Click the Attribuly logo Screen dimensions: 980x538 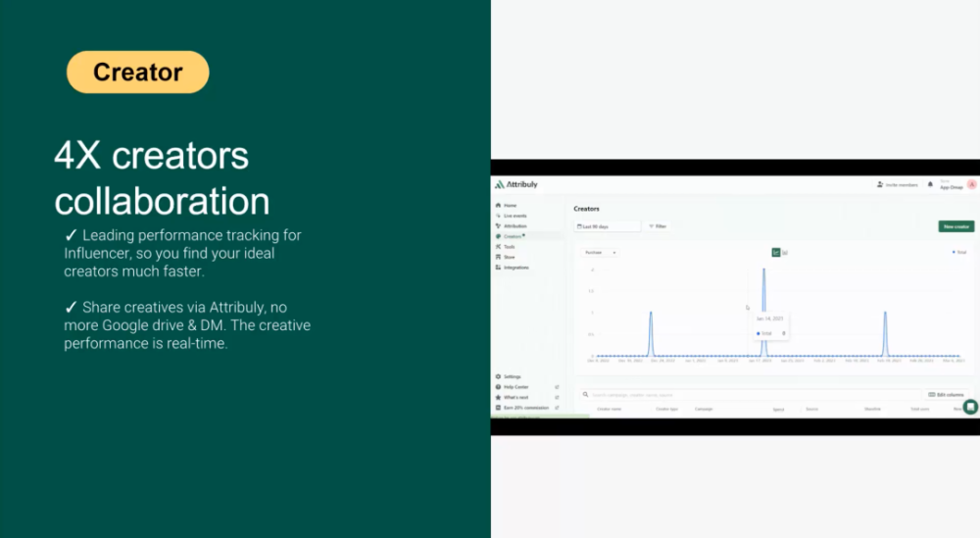pyautogui.click(x=516, y=184)
